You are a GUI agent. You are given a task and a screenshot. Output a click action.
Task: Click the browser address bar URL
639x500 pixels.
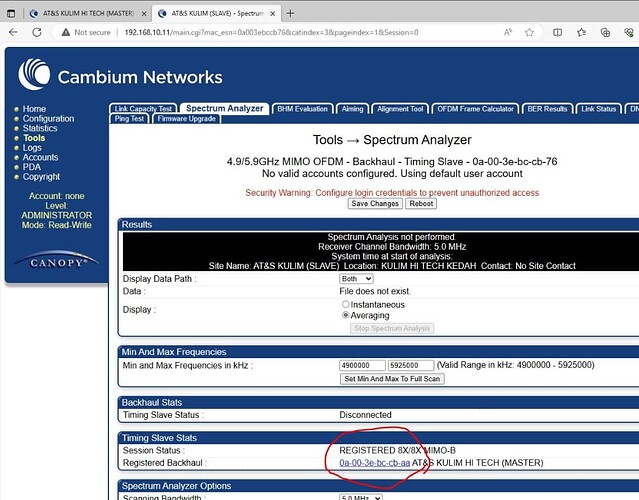pos(271,32)
